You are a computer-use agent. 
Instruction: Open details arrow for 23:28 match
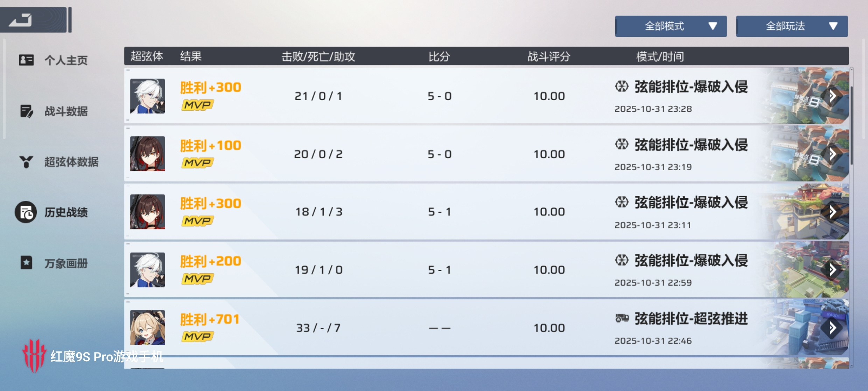(x=833, y=96)
